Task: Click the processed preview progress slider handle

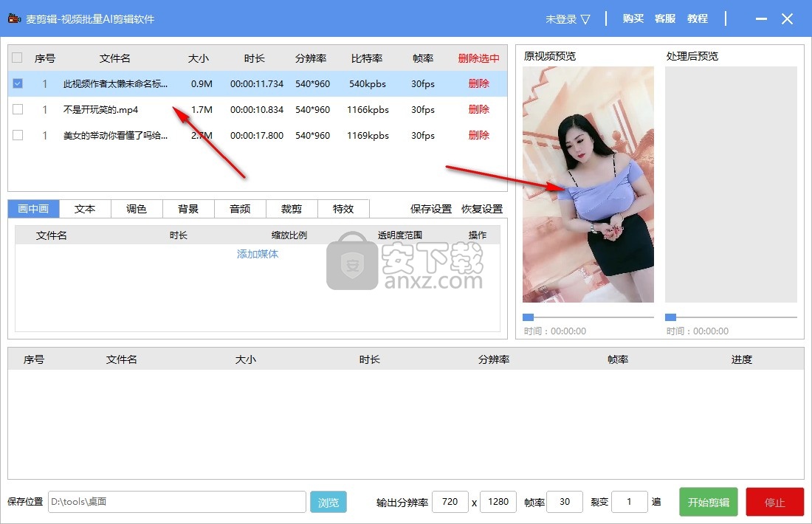Action: click(x=670, y=317)
